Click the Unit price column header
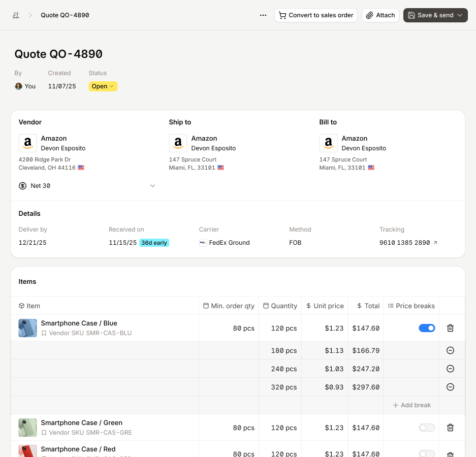 coord(325,306)
